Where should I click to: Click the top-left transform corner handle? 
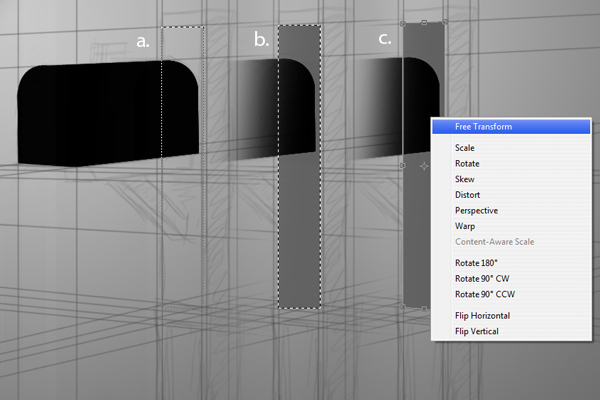[403, 24]
